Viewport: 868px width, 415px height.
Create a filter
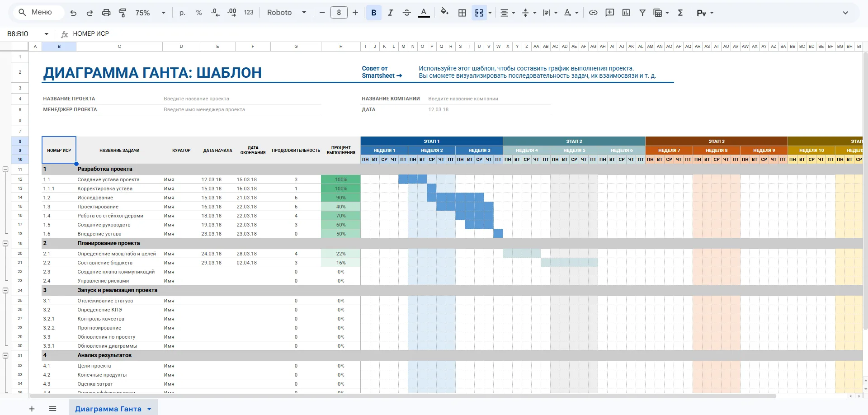(642, 13)
